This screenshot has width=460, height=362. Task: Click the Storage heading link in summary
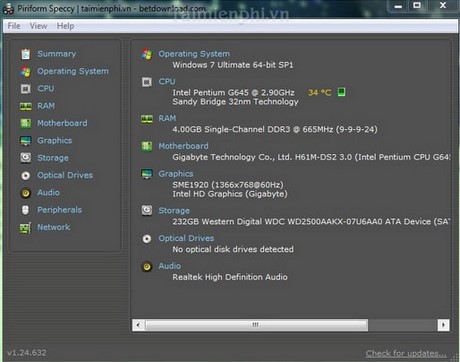coord(174,211)
